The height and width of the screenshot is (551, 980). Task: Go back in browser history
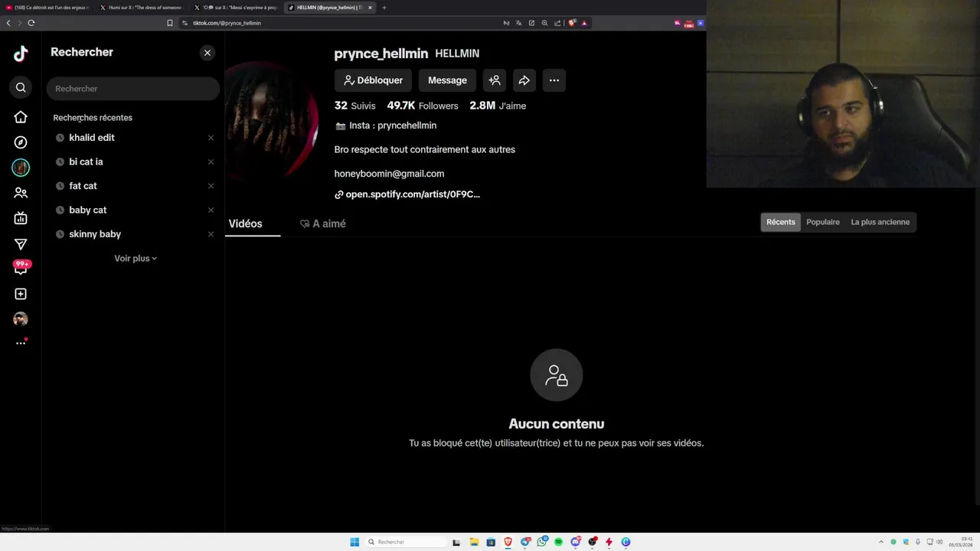tap(8, 23)
